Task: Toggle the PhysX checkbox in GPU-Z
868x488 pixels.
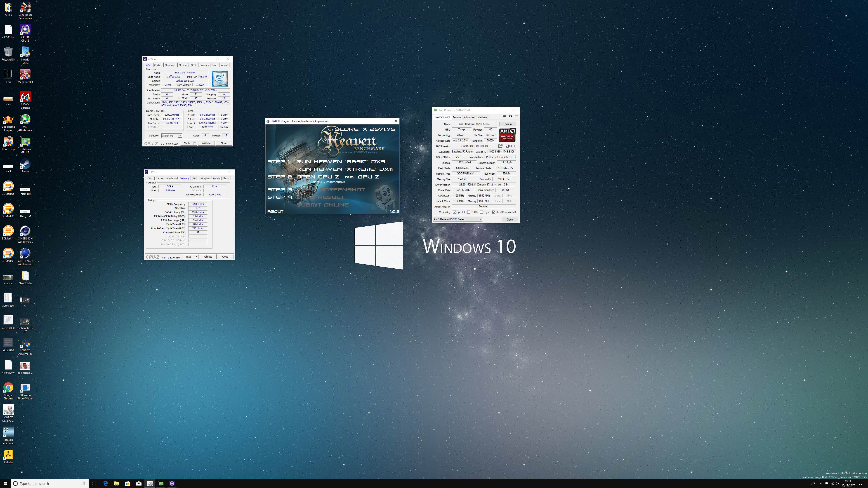Action: [481, 212]
